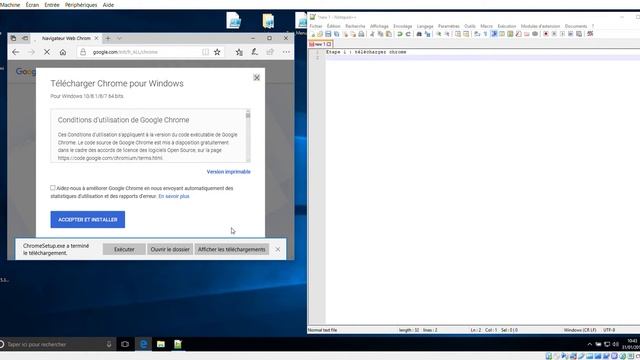Click the Save All icon in Notepad++

point(336,34)
